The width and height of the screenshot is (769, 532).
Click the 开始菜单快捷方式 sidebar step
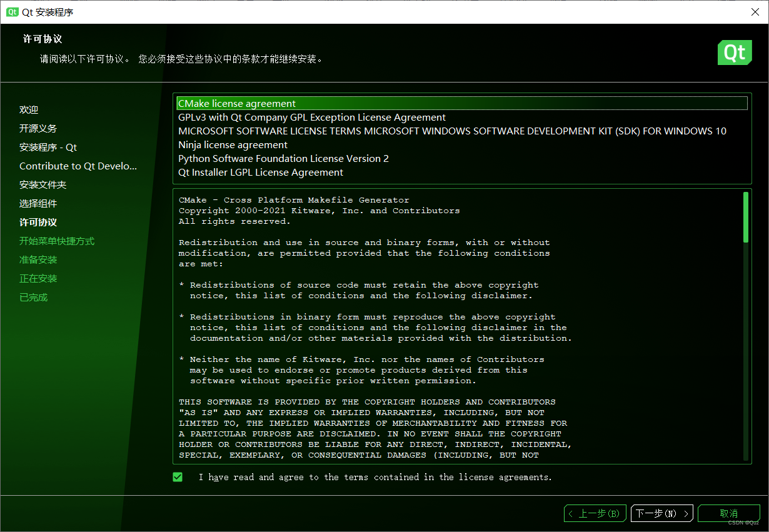click(57, 241)
